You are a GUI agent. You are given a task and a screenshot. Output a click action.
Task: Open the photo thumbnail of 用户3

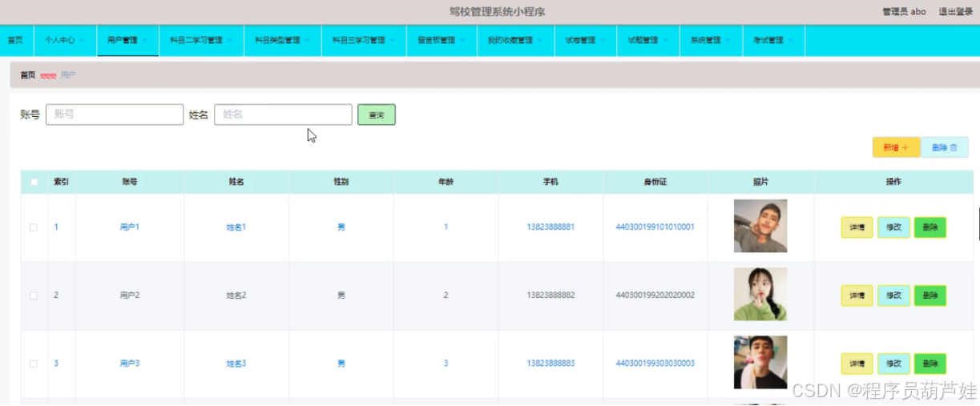coord(760,362)
